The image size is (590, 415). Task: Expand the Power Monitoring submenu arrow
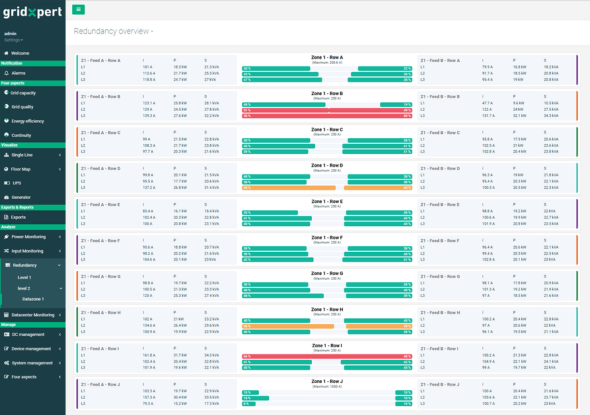point(60,237)
